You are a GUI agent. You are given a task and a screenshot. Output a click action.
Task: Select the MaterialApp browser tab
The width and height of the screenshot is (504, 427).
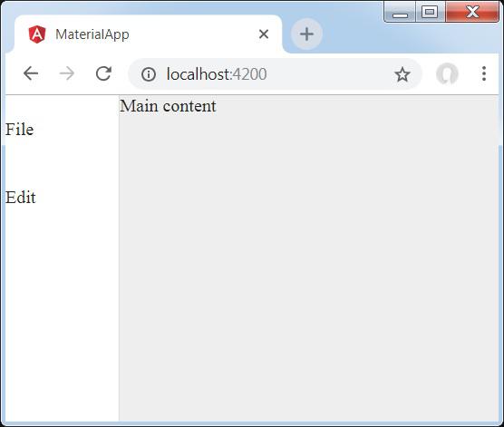[x=148, y=34]
